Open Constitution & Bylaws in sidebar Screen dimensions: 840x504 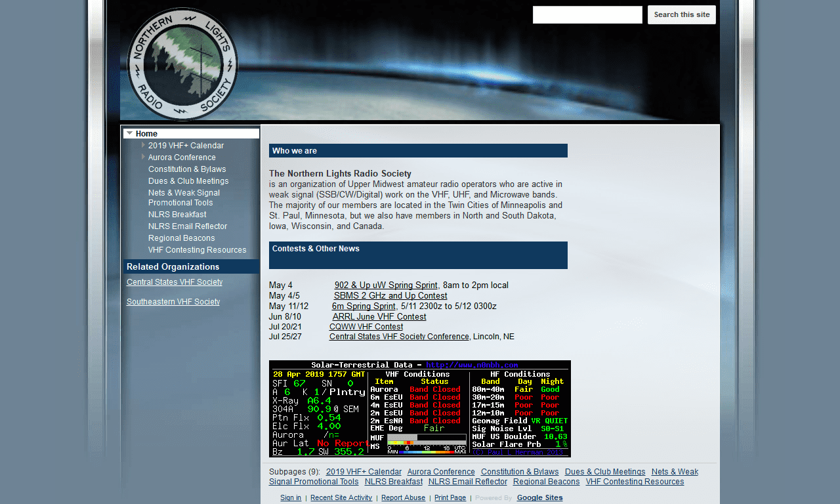187,169
